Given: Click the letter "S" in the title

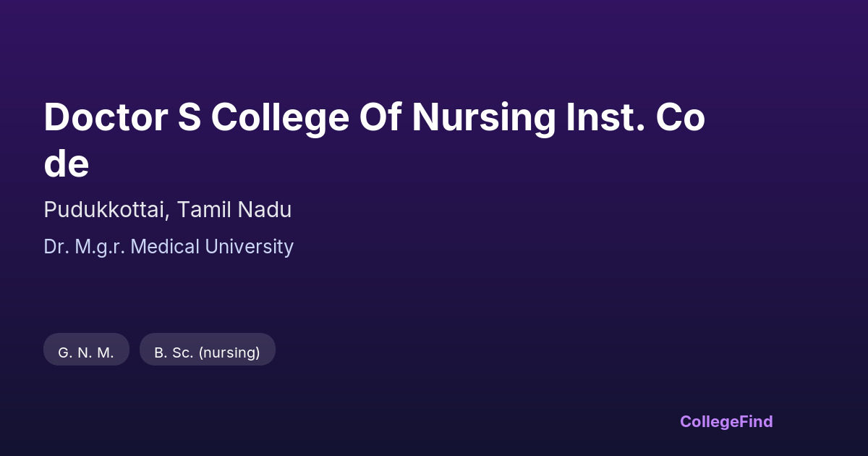Looking at the screenshot, I should coord(190,118).
